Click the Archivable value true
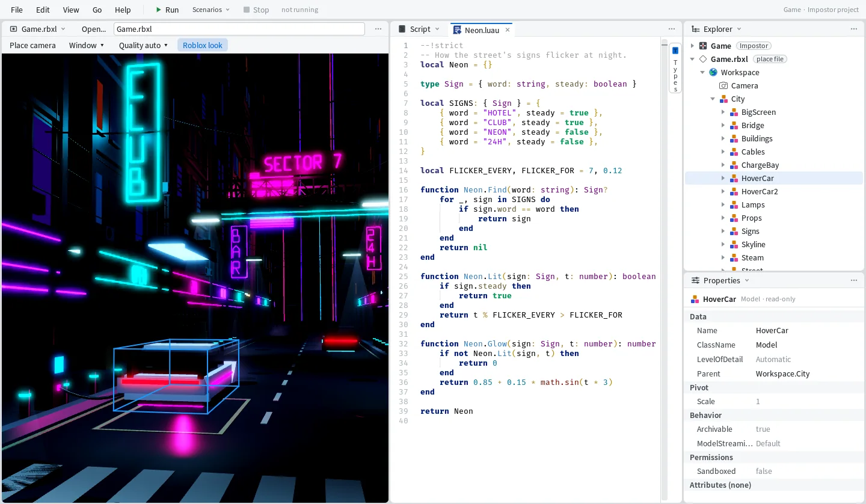Screen dimensions: 866x504 [763, 429]
